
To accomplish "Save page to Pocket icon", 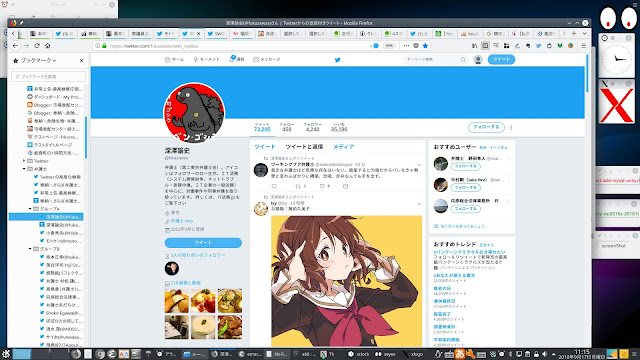I will 416,46.
